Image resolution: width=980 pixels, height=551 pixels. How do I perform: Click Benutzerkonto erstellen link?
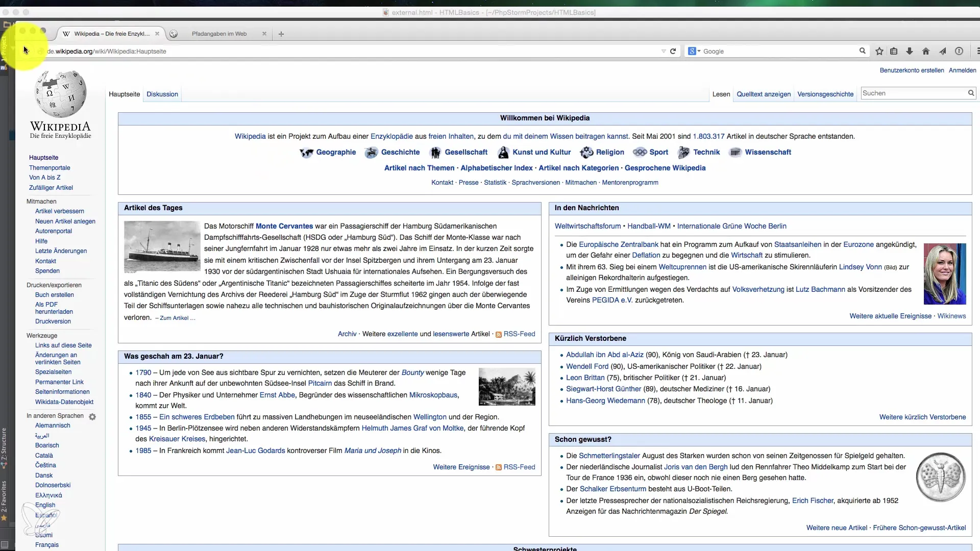[x=912, y=70]
